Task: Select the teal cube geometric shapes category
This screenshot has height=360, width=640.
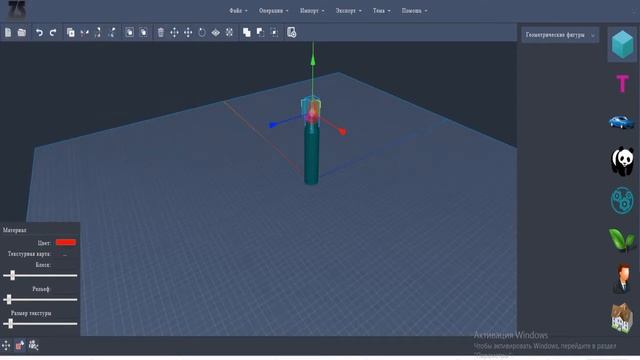Action: pos(622,44)
